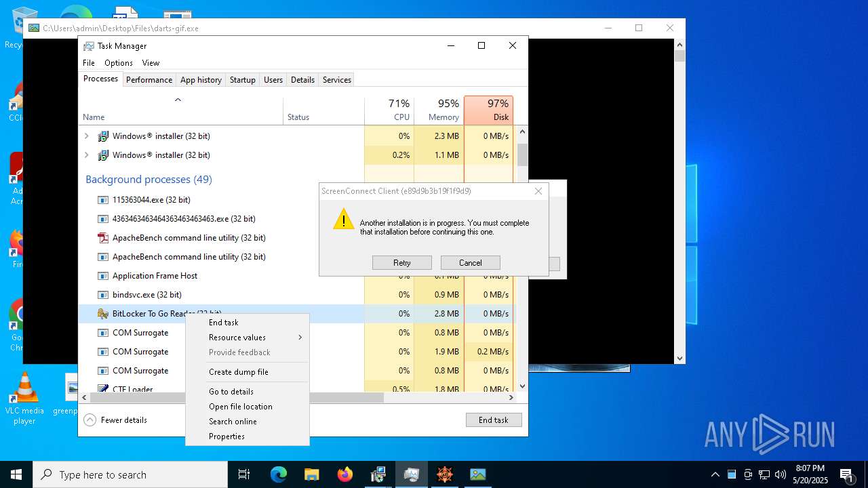Switch to the Performance tab

pyautogui.click(x=149, y=80)
